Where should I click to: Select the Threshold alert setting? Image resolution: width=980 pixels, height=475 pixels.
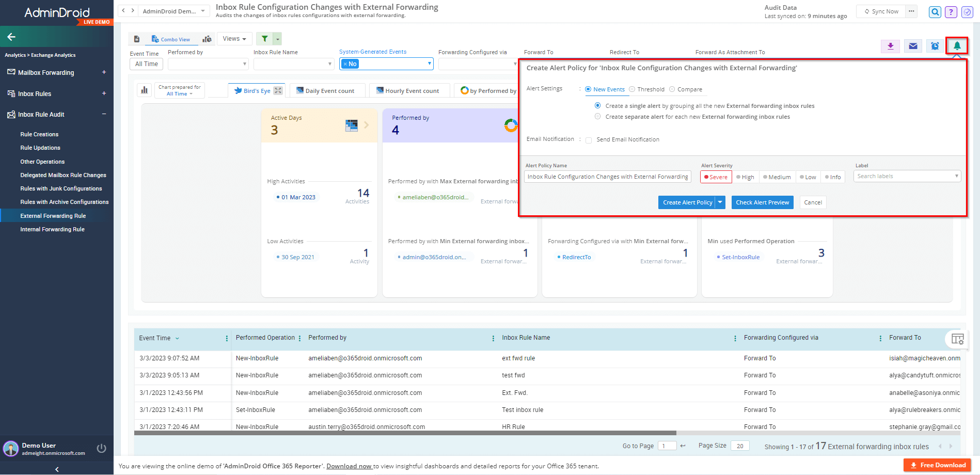(631, 89)
